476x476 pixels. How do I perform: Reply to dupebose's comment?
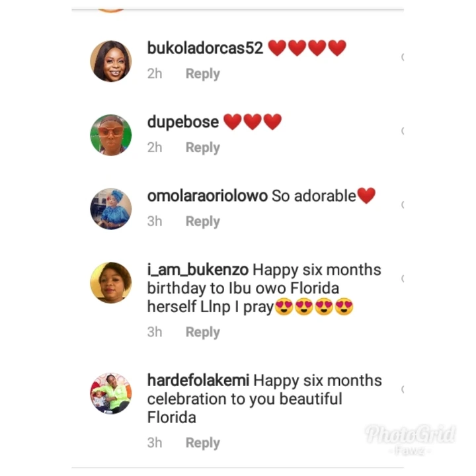(203, 148)
